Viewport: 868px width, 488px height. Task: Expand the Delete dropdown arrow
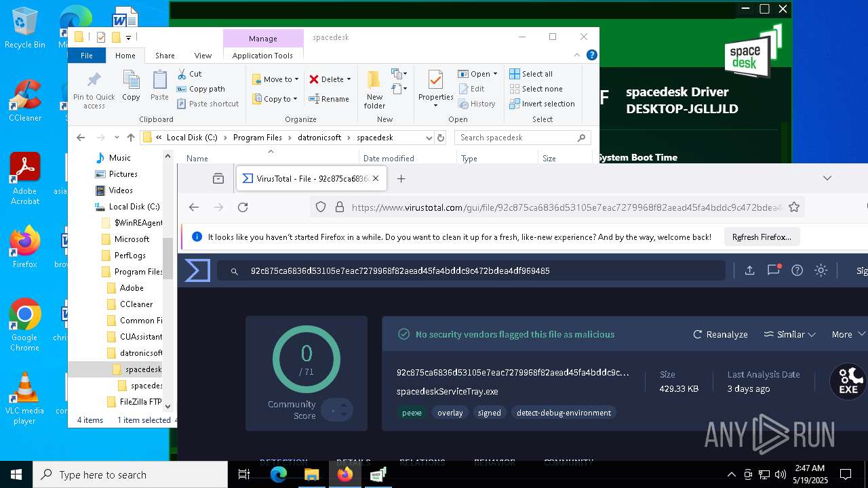349,79
